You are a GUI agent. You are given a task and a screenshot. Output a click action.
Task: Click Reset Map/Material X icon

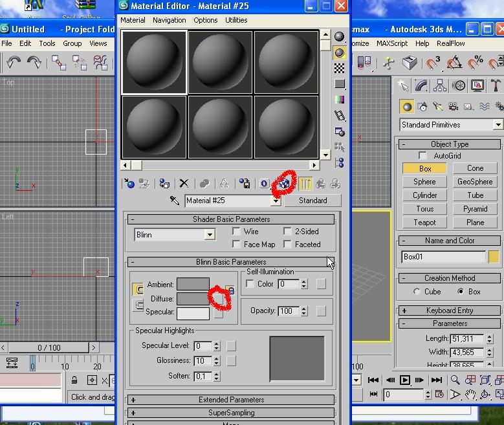click(184, 184)
